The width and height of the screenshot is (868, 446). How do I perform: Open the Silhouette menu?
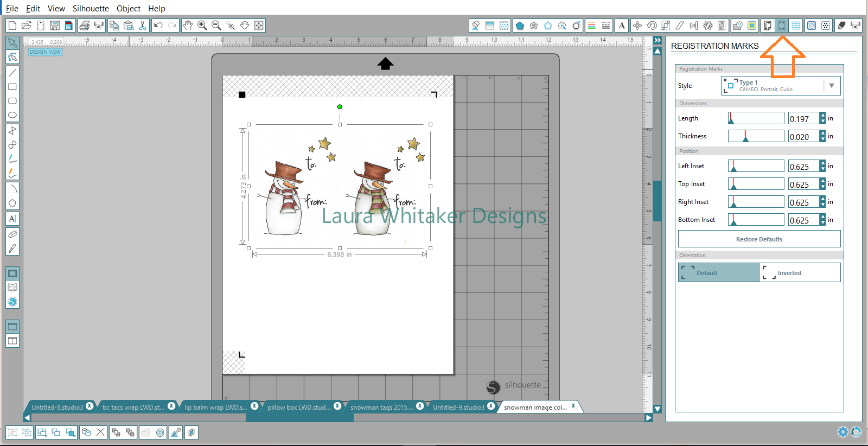(x=91, y=8)
